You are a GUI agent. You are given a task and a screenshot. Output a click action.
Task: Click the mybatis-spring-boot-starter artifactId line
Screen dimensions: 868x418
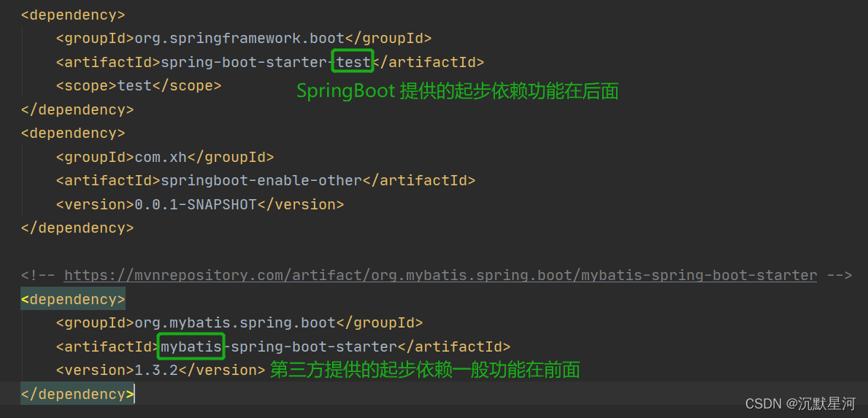click(283, 347)
